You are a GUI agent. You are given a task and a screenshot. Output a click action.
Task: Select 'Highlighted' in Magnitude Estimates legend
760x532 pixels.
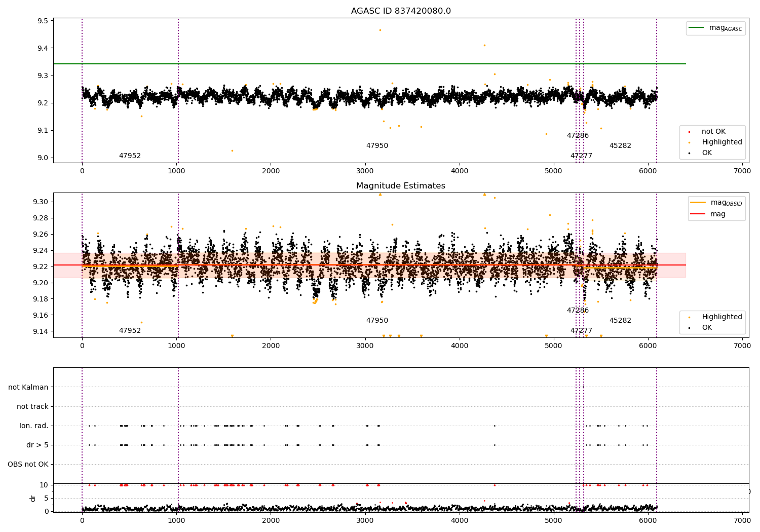pos(721,317)
